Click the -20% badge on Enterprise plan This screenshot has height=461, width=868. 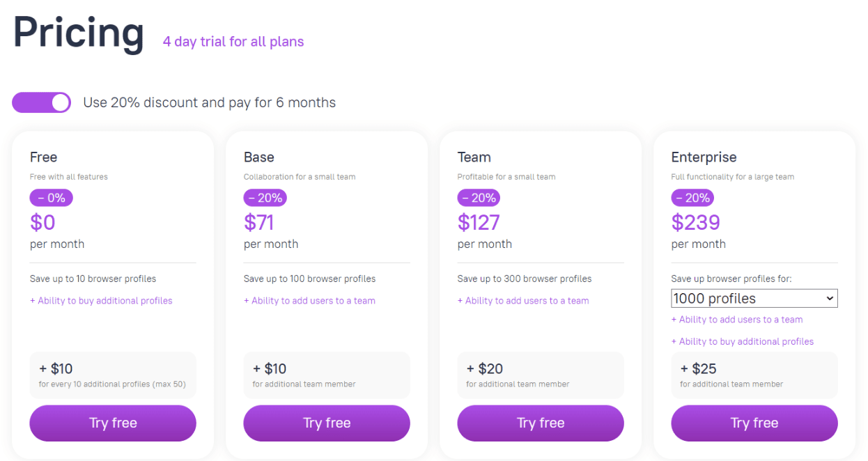[x=692, y=198]
